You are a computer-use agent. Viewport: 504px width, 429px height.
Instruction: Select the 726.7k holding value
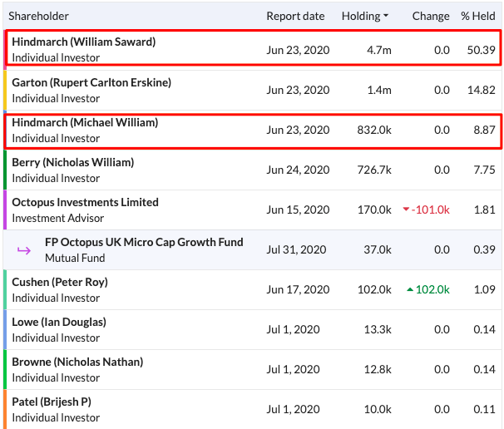tap(374, 170)
